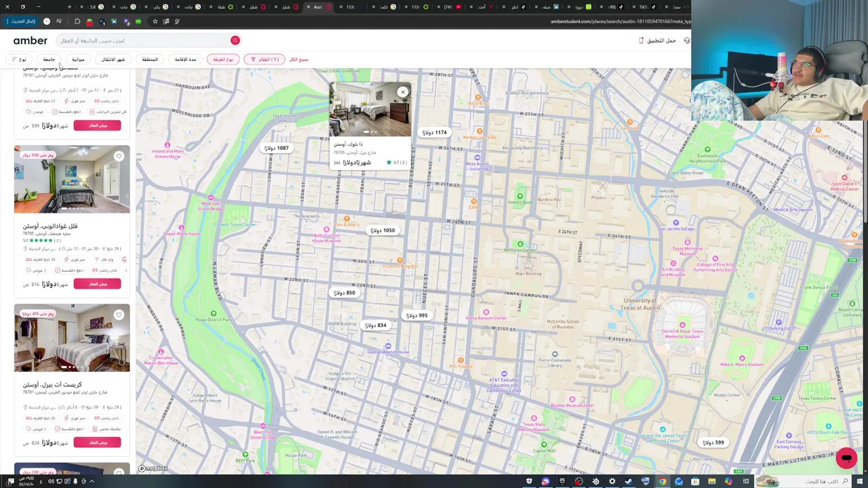Select the 1174 price marker on map

[x=435, y=132]
